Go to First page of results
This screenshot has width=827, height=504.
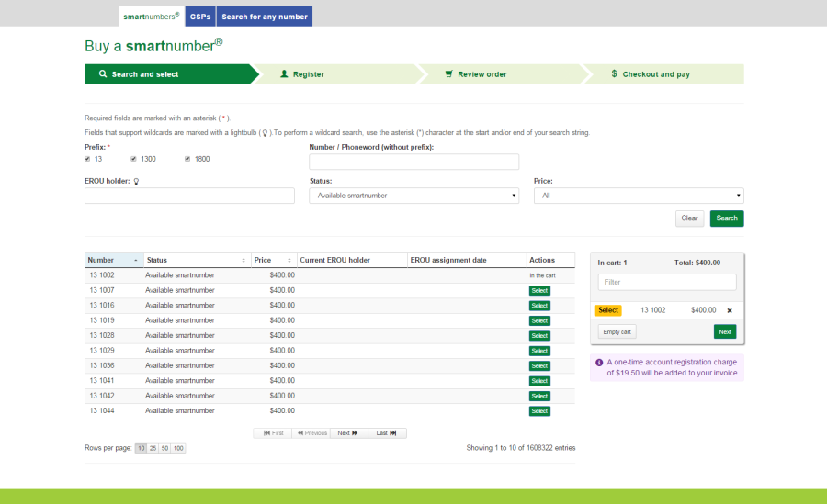pos(273,432)
